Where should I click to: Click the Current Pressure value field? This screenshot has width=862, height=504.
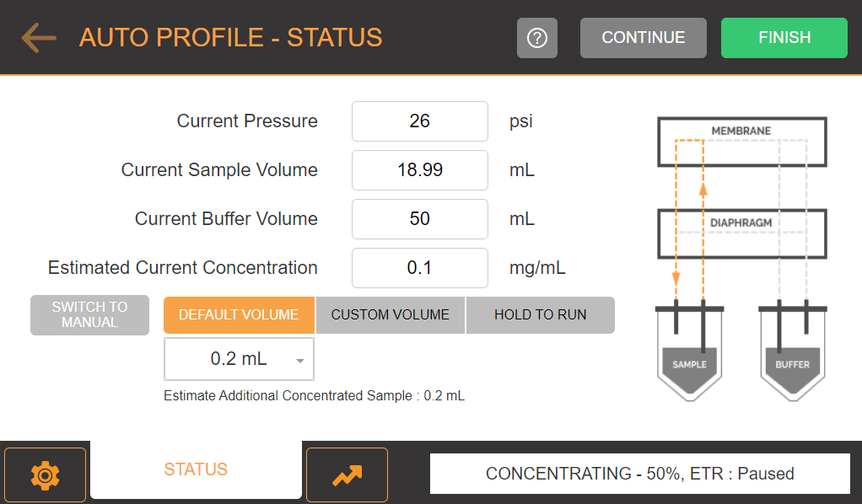pos(420,121)
